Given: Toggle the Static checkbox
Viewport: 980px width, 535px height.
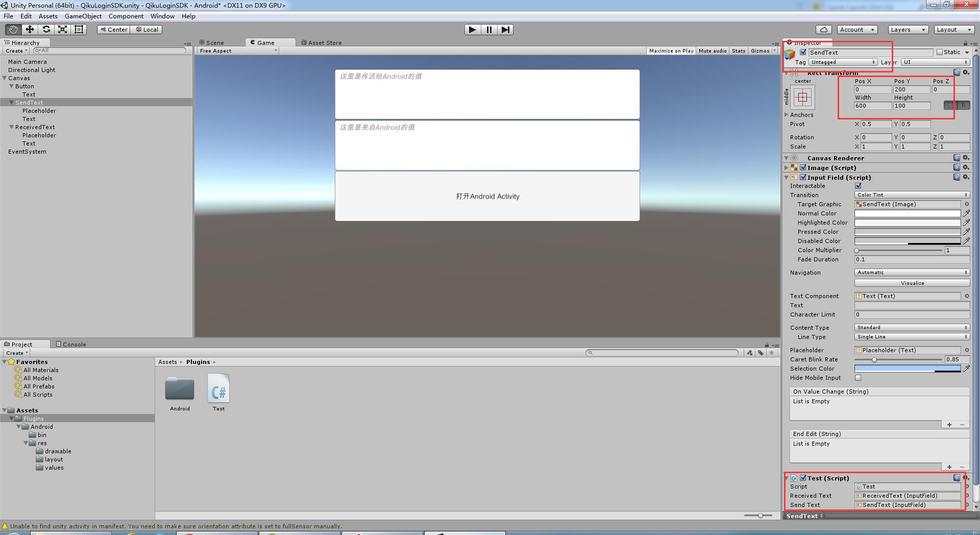Looking at the screenshot, I should (939, 52).
